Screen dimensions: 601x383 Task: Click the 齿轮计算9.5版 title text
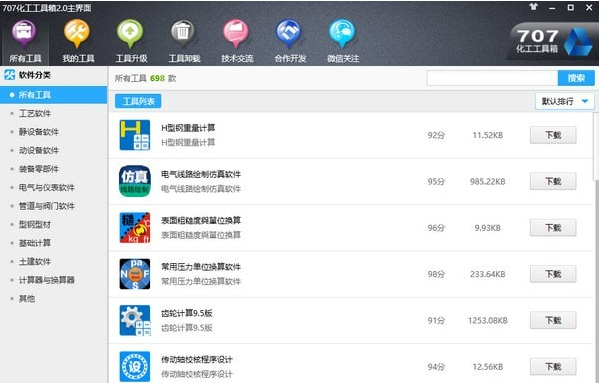coord(187,313)
